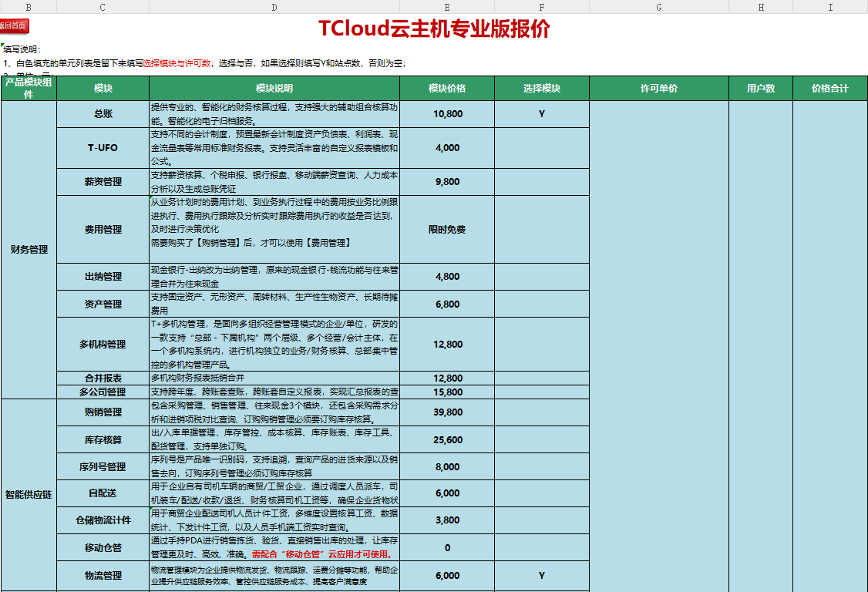The height and width of the screenshot is (592, 868).
Task: Select column C header
Action: (x=103, y=7)
